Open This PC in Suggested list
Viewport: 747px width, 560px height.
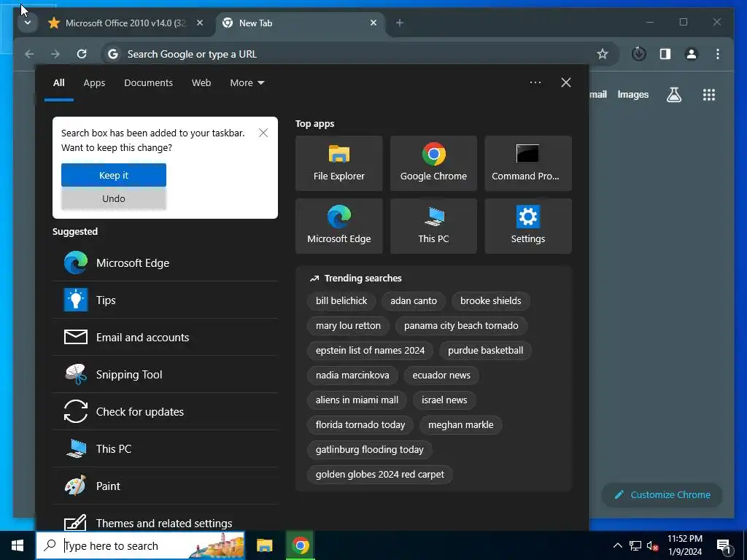tap(165, 448)
